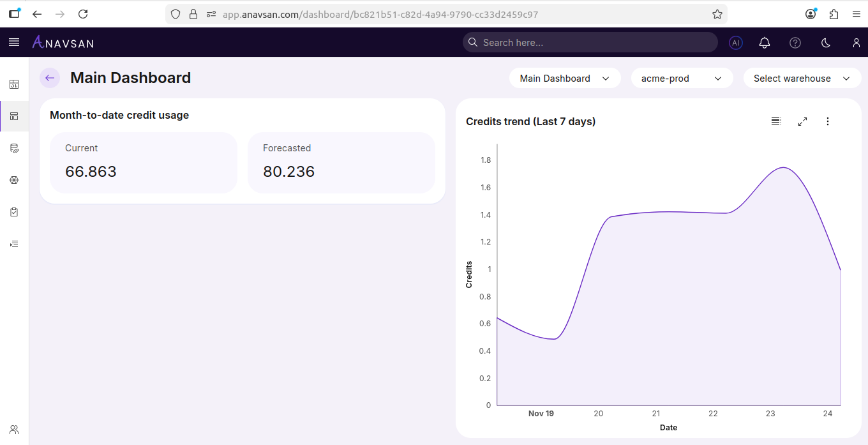This screenshot has height=445, width=868.
Task: Open the Select warehouse dropdown
Action: point(802,78)
